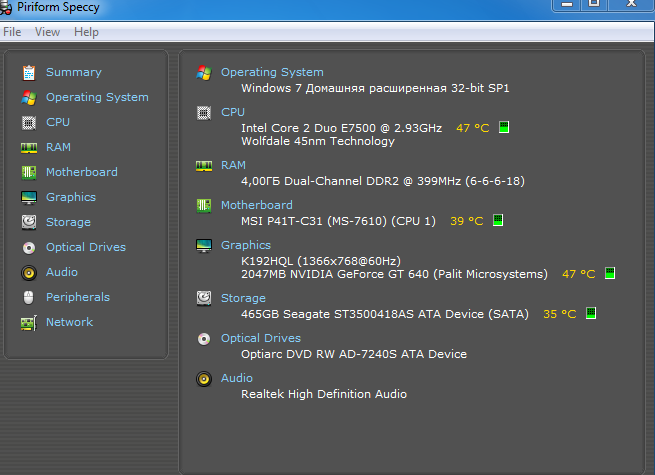Click text 'MSI P41T-C31 (MS-7610) (CPU 1)'
This screenshot has width=655, height=475.
(x=338, y=221)
